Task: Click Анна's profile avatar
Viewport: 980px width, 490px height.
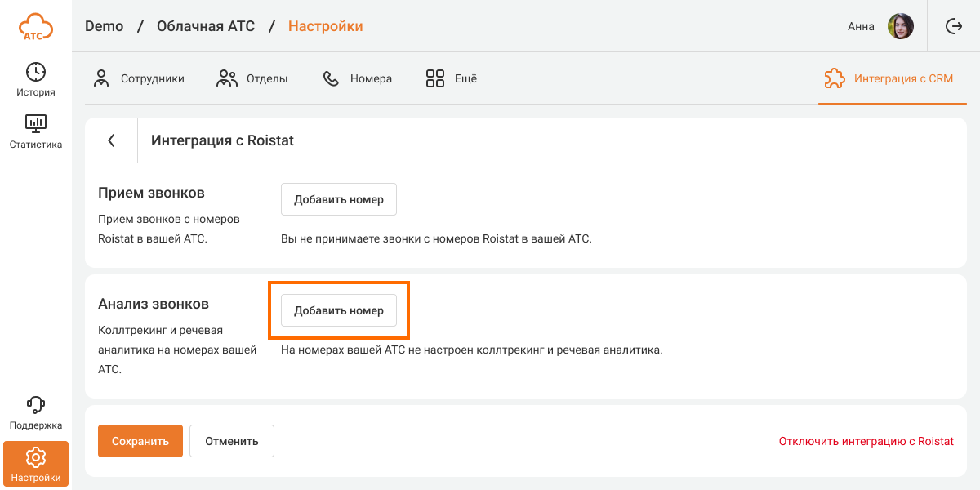Action: click(900, 26)
